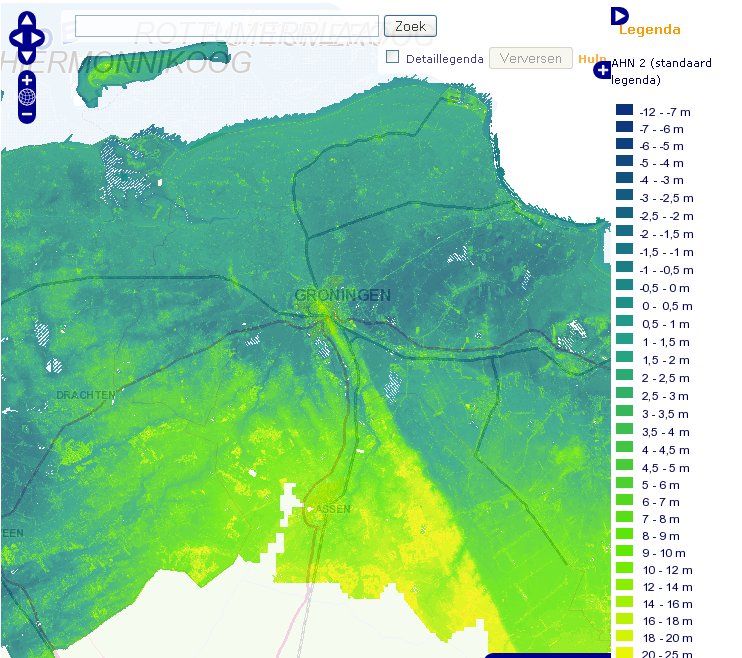Pan the map east with right arrow
The image size is (742, 658).
[40, 38]
